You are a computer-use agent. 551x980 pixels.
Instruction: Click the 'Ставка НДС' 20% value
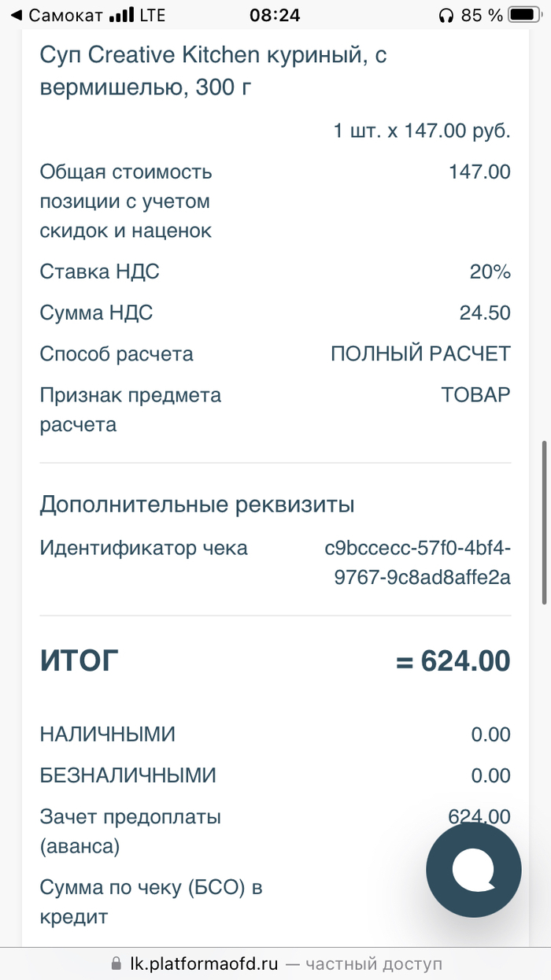(x=490, y=272)
